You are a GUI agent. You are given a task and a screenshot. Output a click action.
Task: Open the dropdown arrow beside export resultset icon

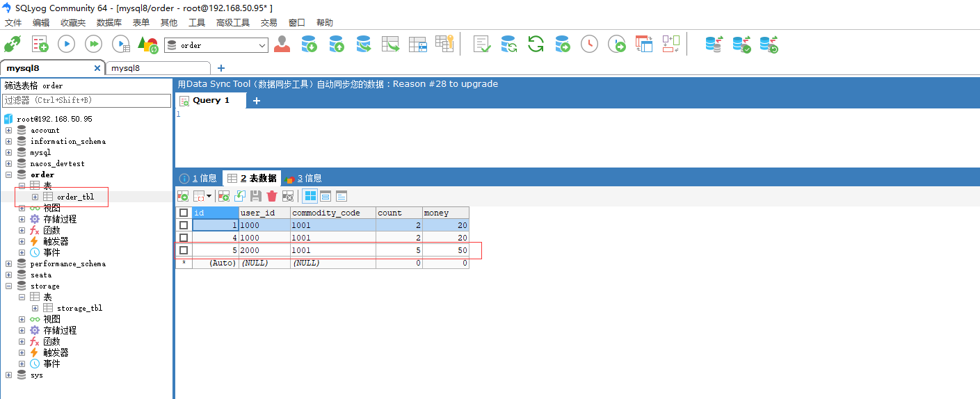tap(209, 197)
